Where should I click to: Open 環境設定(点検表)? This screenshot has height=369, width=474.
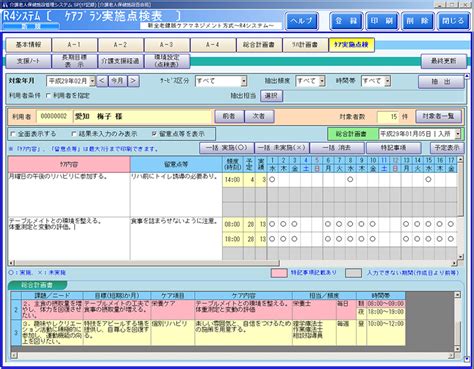click(x=167, y=61)
